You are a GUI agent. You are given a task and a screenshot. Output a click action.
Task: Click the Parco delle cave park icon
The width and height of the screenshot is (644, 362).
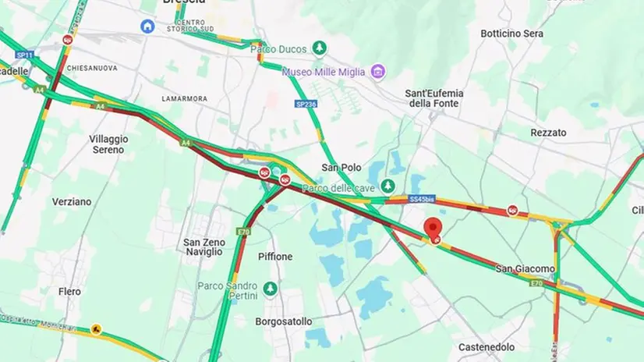(387, 186)
